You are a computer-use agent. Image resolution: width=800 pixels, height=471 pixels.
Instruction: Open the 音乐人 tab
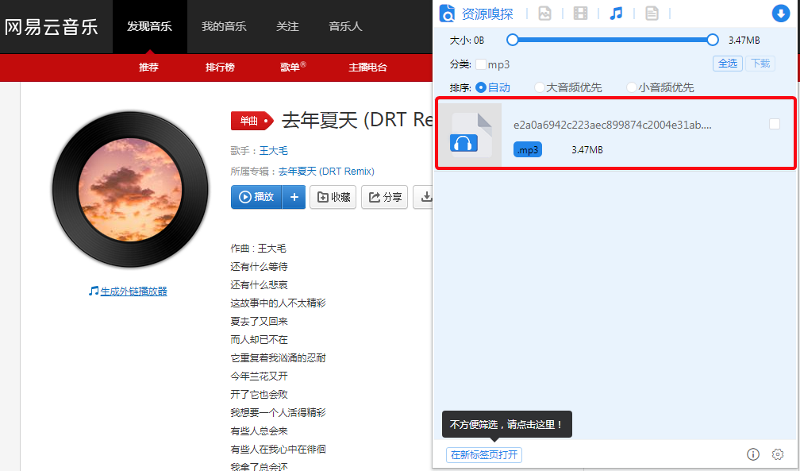[345, 27]
